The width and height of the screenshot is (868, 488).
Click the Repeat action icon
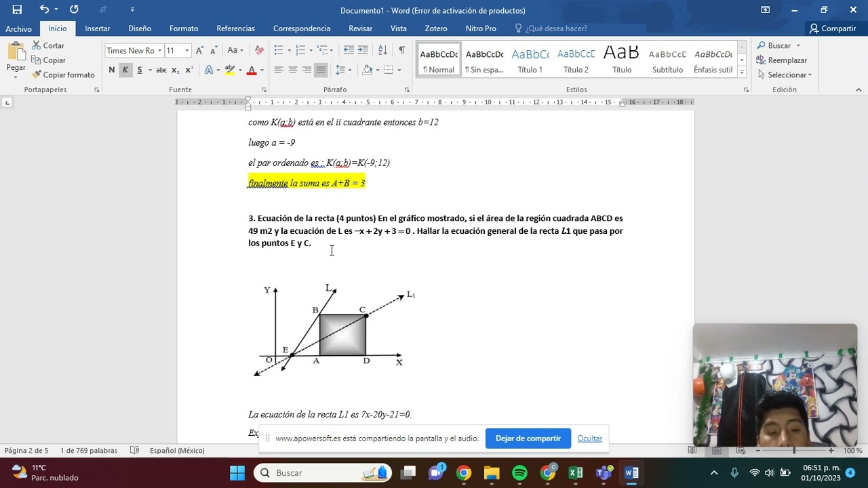click(x=74, y=9)
